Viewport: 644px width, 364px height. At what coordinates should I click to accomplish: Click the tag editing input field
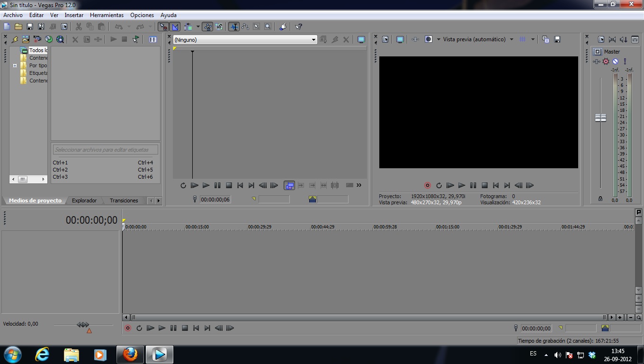(x=105, y=149)
